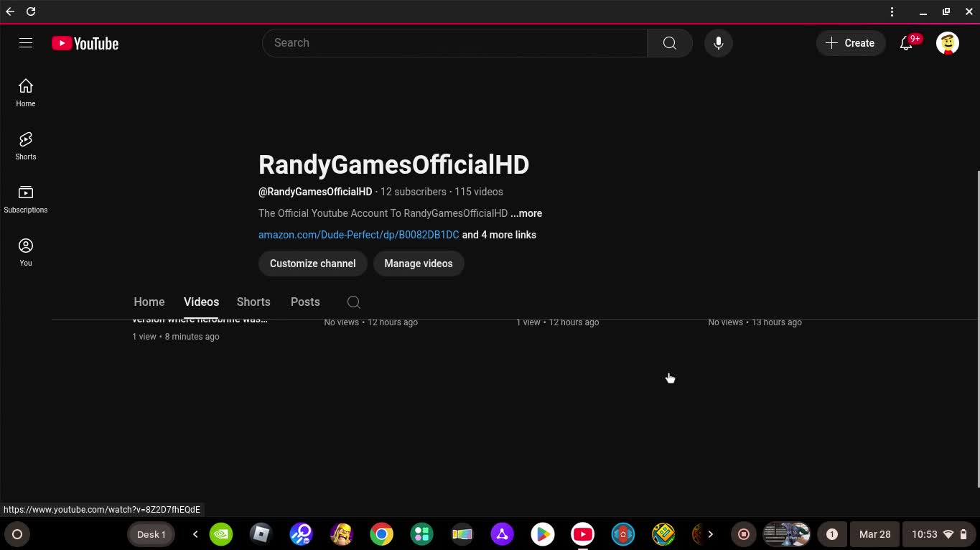Click the YouTube logo
The image size is (980, 550).
tap(85, 43)
